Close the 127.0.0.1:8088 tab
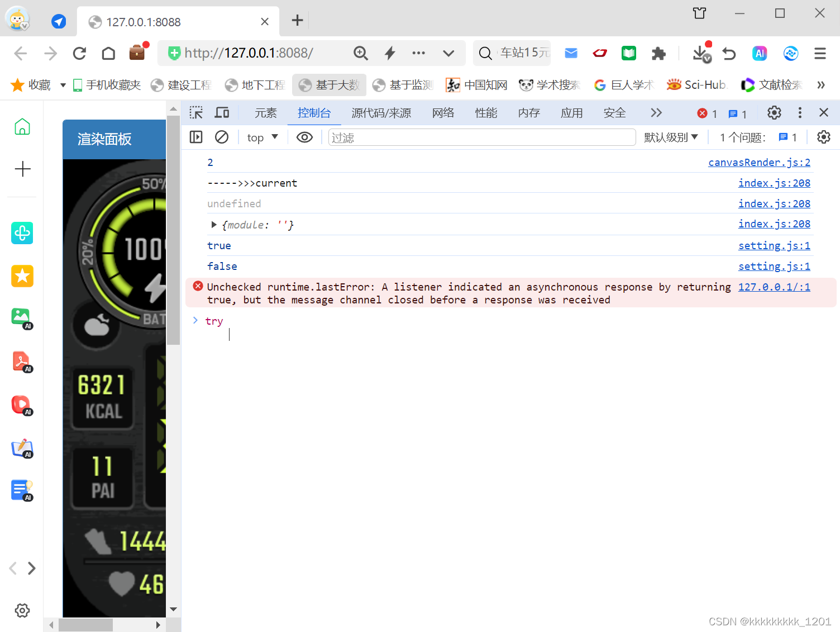This screenshot has height=632, width=840. [x=265, y=22]
